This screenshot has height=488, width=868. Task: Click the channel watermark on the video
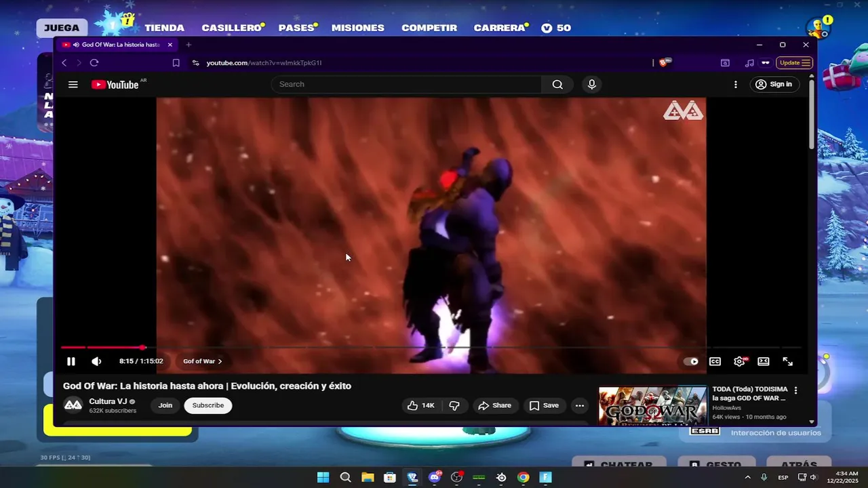683,110
